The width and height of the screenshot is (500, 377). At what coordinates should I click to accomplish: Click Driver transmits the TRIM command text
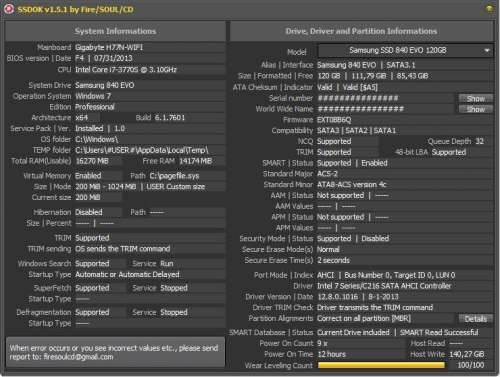[x=375, y=308]
